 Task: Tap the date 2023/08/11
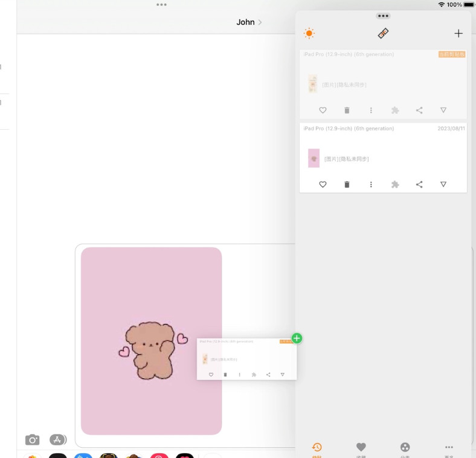click(451, 129)
